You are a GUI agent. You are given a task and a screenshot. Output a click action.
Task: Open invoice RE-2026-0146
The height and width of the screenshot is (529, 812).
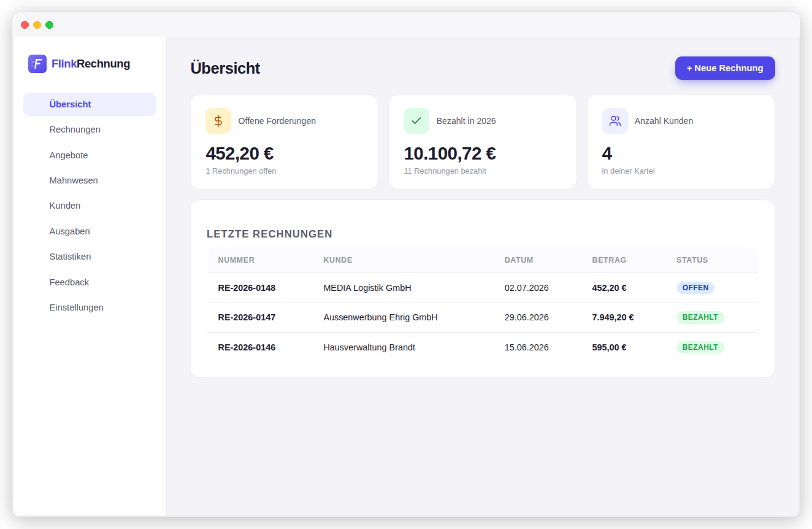pyautogui.click(x=247, y=347)
